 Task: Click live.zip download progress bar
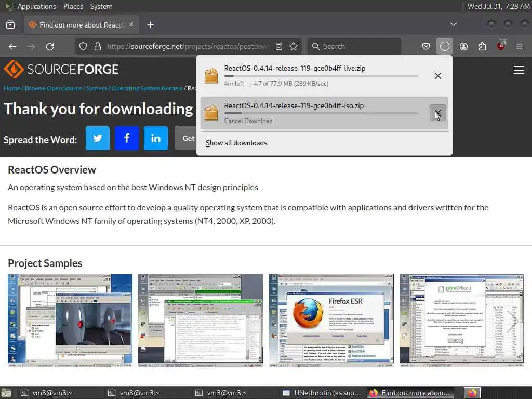point(321,76)
